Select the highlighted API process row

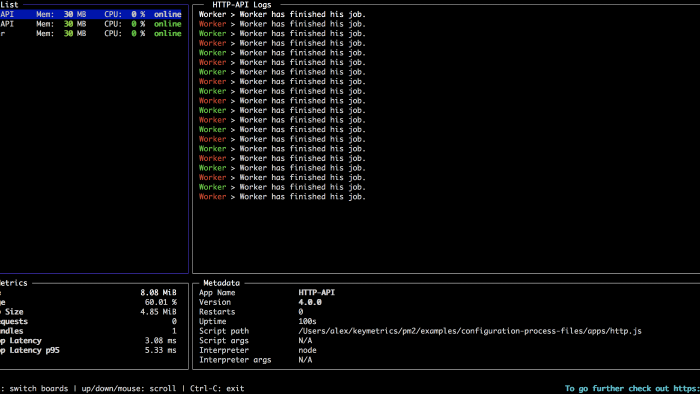[x=91, y=14]
